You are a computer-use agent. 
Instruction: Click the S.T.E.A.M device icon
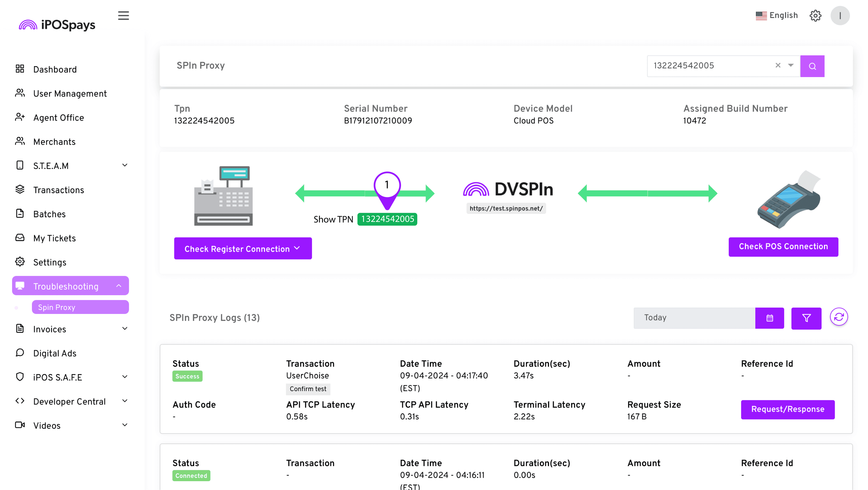tap(20, 165)
